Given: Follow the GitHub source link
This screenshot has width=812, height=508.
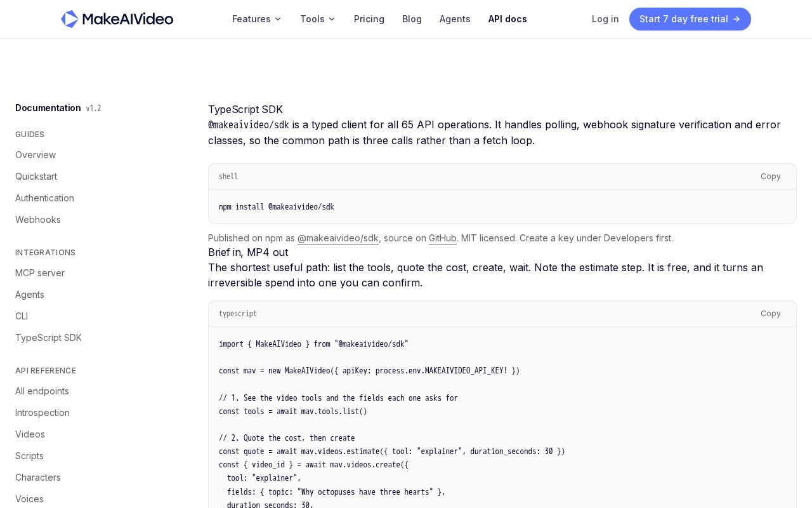Looking at the screenshot, I should 443,238.
